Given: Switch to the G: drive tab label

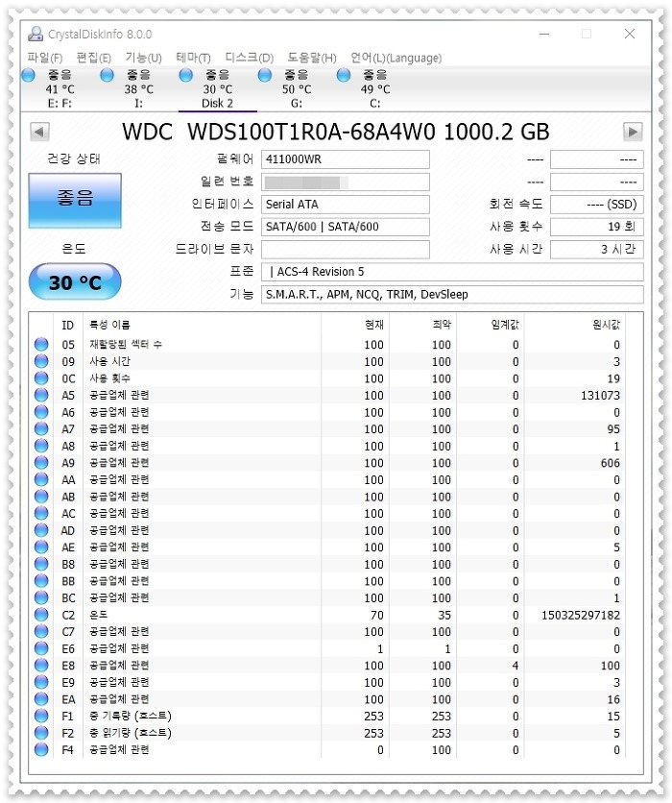Looking at the screenshot, I should click(x=297, y=104).
